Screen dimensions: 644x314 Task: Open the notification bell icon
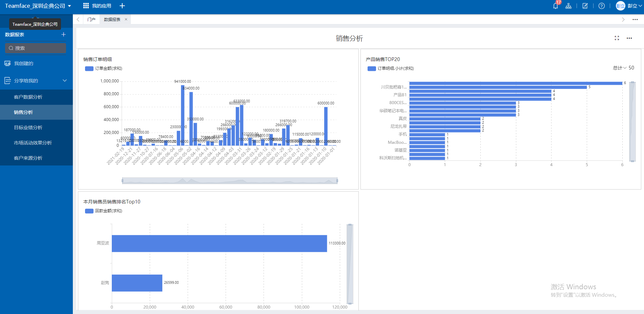(x=555, y=6)
